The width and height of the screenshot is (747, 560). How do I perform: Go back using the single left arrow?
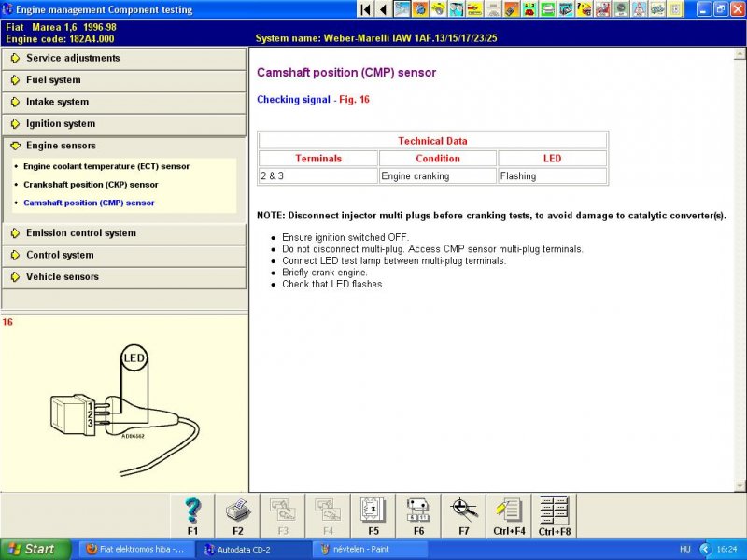383,9
